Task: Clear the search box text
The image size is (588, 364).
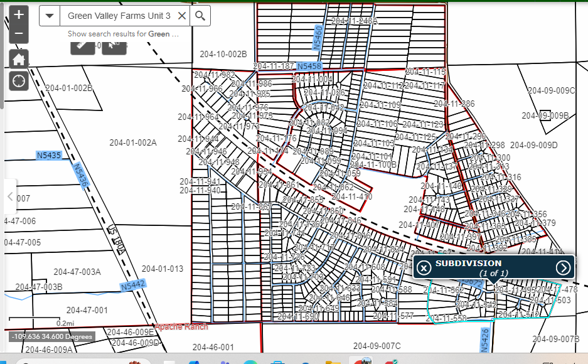Action: pyautogui.click(x=181, y=16)
